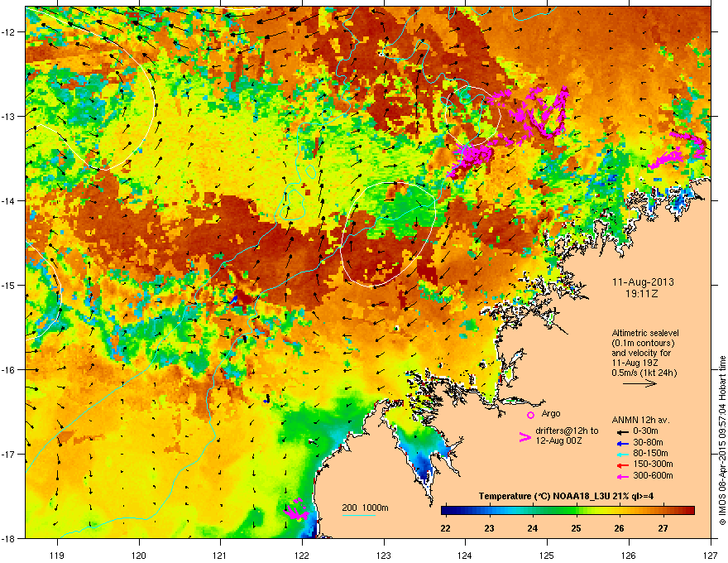Click the vertical IMOS copyright timestamp text
This screenshot has height=563, width=728.
(x=722, y=440)
